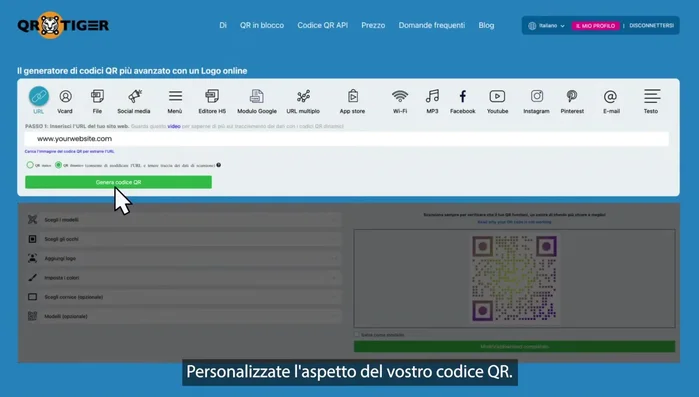The width and height of the screenshot is (699, 397).
Task: Open the QR in blocco page
Action: (x=262, y=25)
